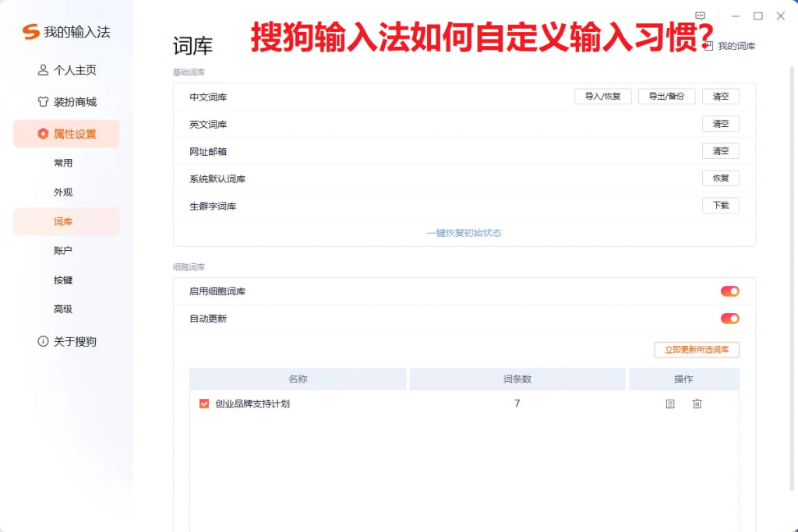Turn off 自动更新 switch
The width and height of the screenshot is (798, 532).
tap(730, 318)
